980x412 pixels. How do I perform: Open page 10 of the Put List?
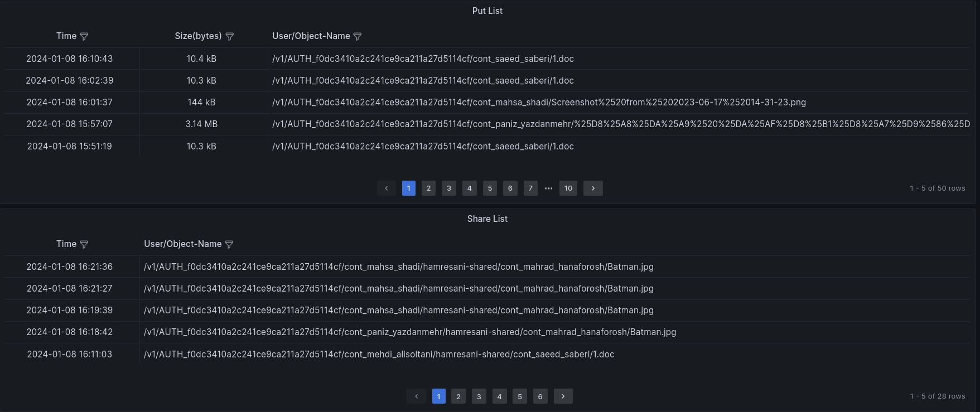click(568, 188)
